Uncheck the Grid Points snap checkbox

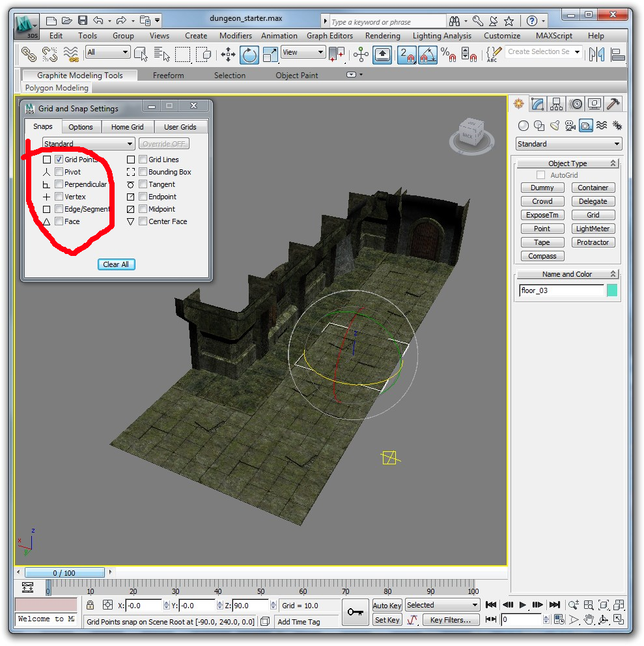59,160
